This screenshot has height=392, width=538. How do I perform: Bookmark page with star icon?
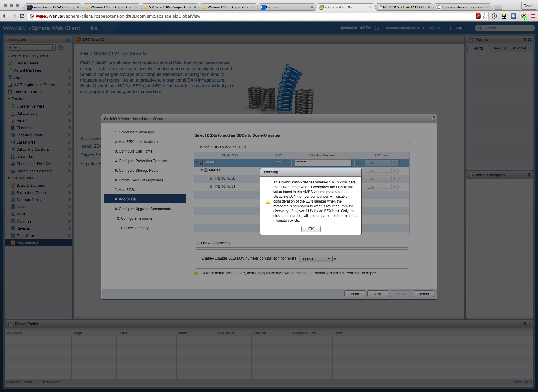tap(485, 16)
